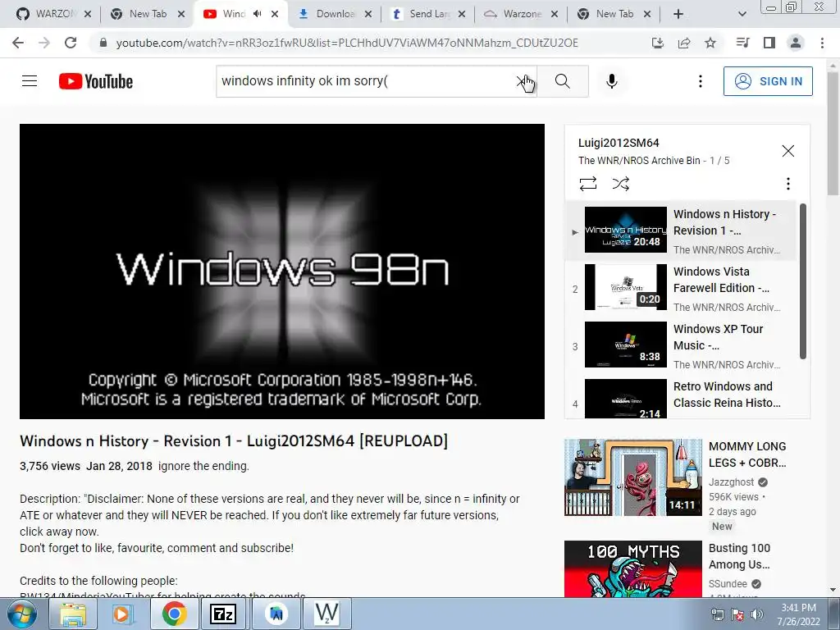
Task: Click the Chrome taskbar icon
Action: click(x=174, y=614)
